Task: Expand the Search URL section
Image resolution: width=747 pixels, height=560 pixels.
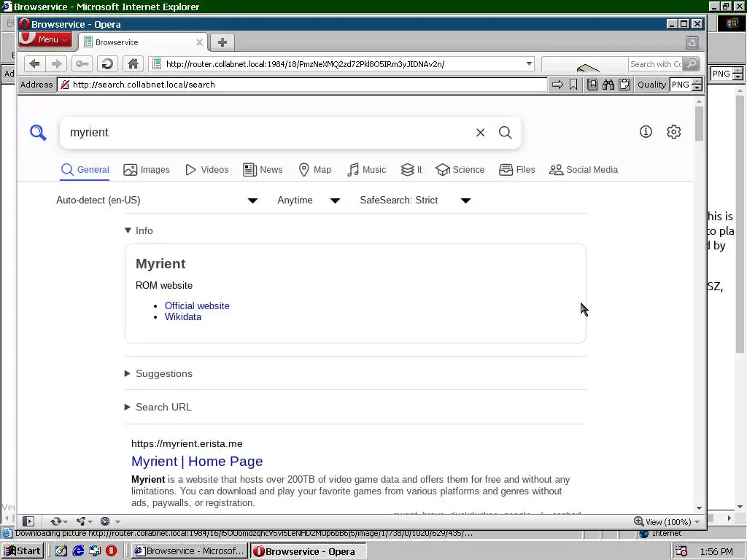Action: [158, 407]
